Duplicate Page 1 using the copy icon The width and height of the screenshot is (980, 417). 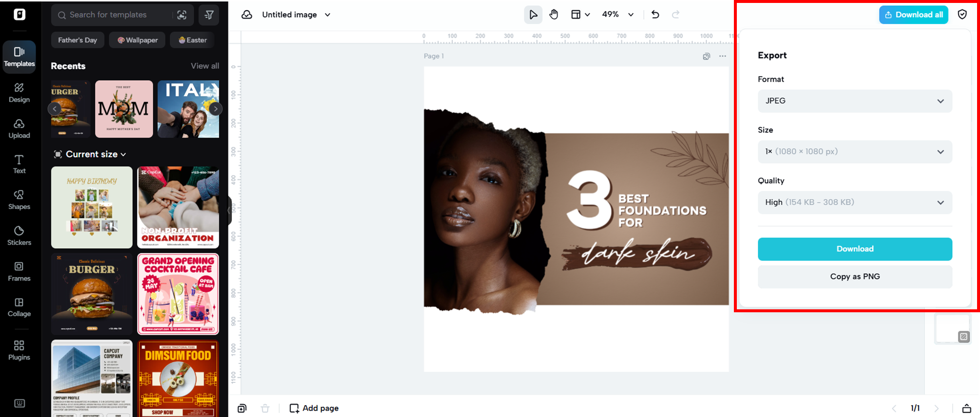(707, 56)
